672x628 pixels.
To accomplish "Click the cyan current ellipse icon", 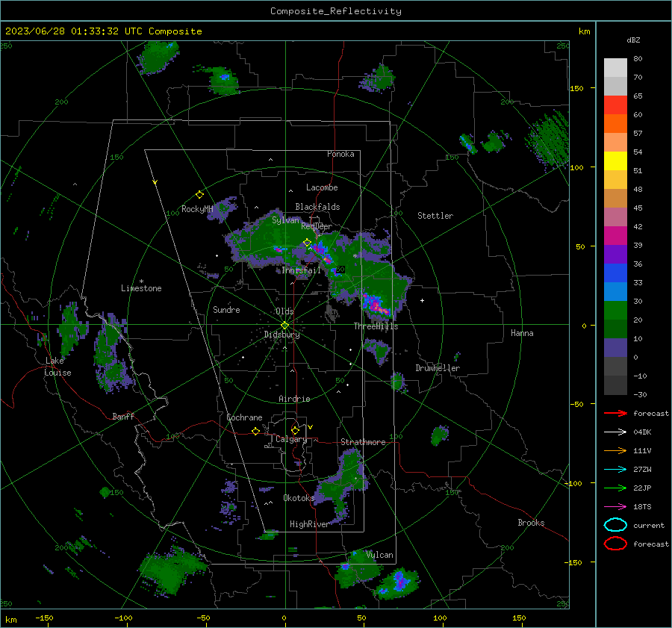I will pos(615,525).
